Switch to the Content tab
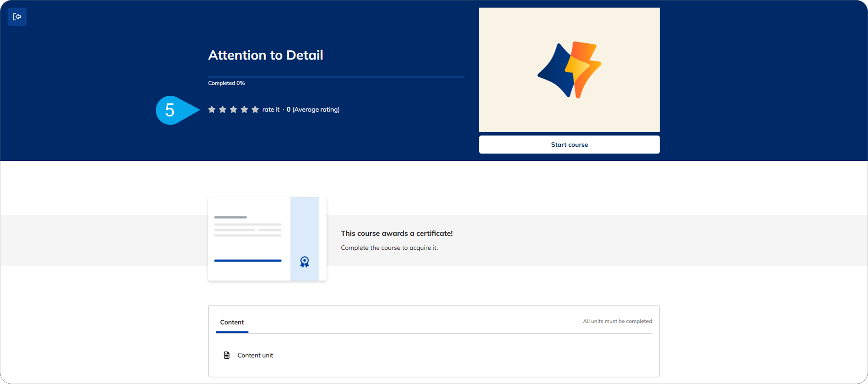Image resolution: width=868 pixels, height=384 pixels. point(232,322)
